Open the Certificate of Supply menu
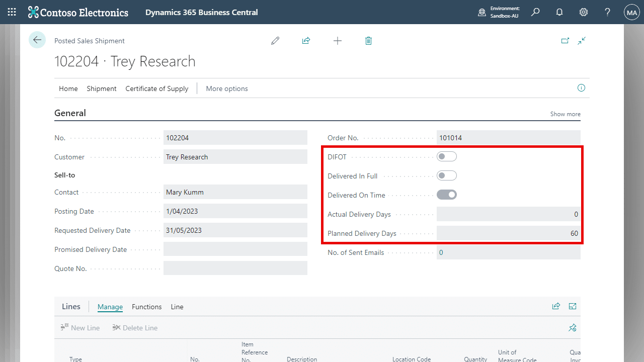 157,88
